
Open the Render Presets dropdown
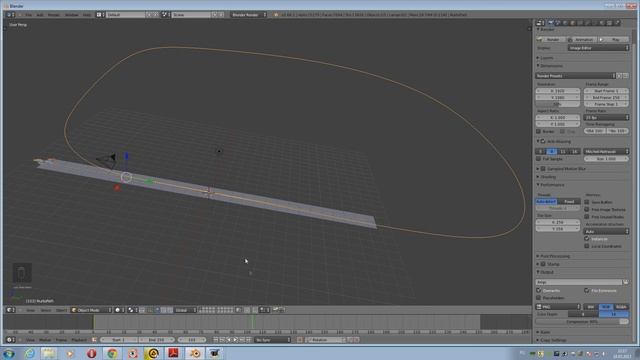575,76
